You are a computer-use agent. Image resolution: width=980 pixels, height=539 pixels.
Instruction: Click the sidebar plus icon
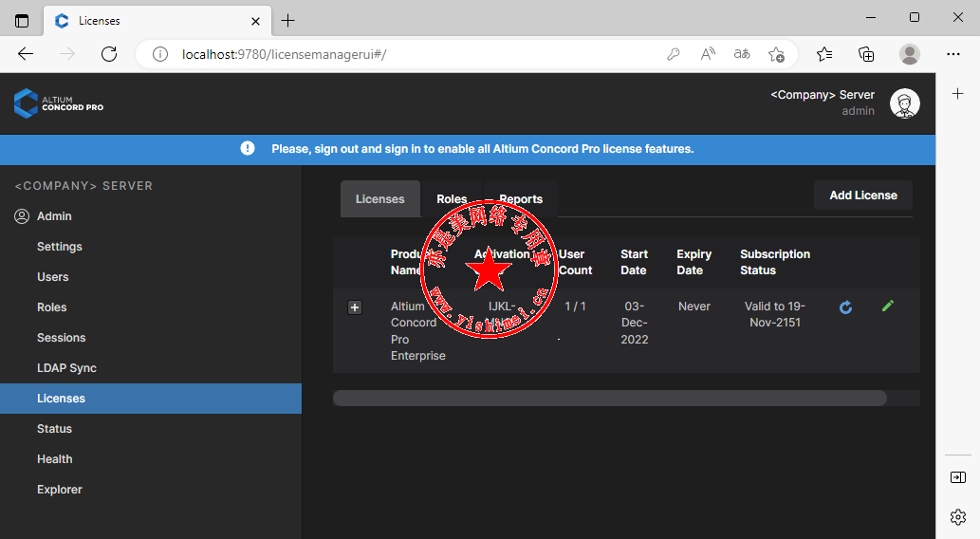[957, 94]
